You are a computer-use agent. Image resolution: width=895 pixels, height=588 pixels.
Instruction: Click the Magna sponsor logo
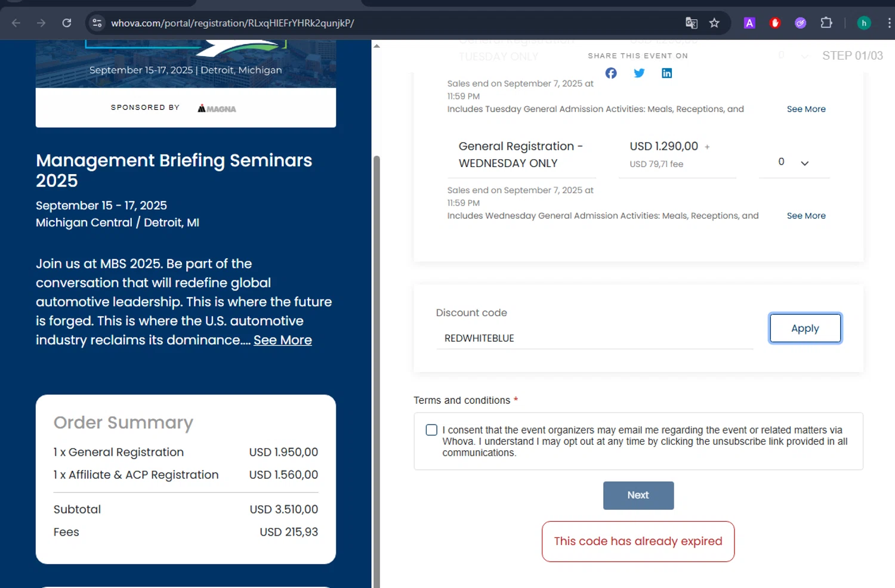coord(217,109)
